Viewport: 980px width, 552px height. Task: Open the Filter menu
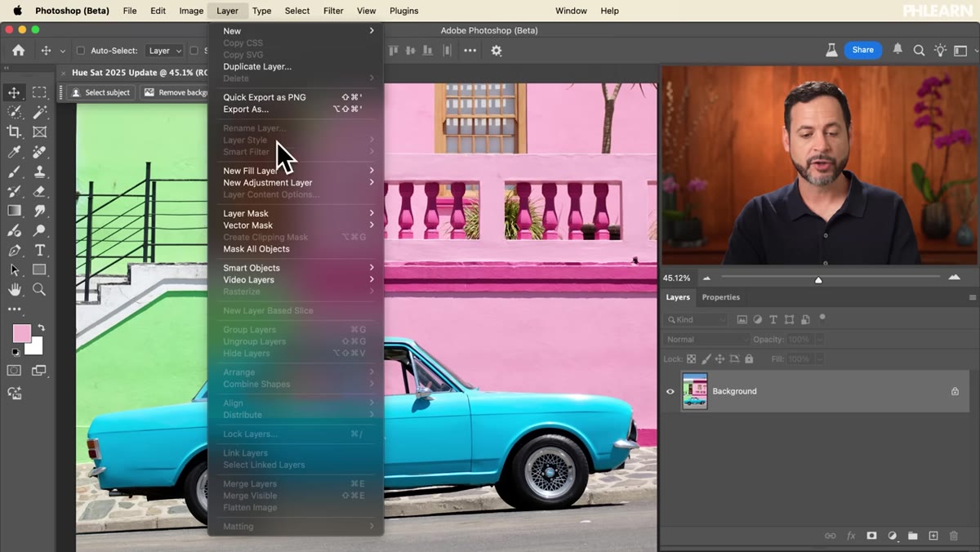coord(333,11)
